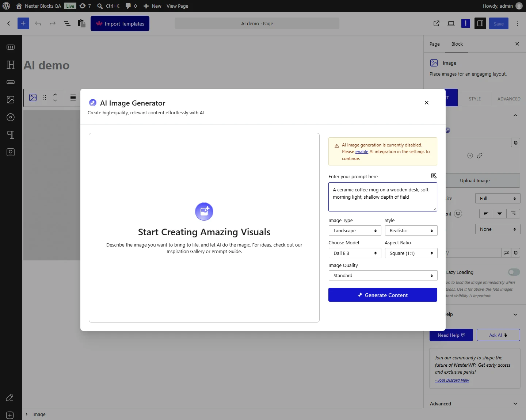Click the Redo arrow in editor toolbar

click(53, 23)
